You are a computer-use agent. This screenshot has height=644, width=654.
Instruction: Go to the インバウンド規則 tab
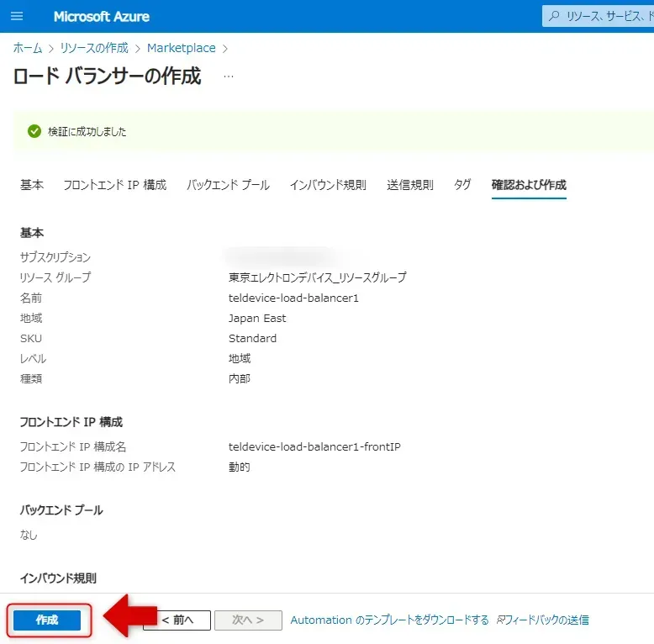click(x=328, y=185)
